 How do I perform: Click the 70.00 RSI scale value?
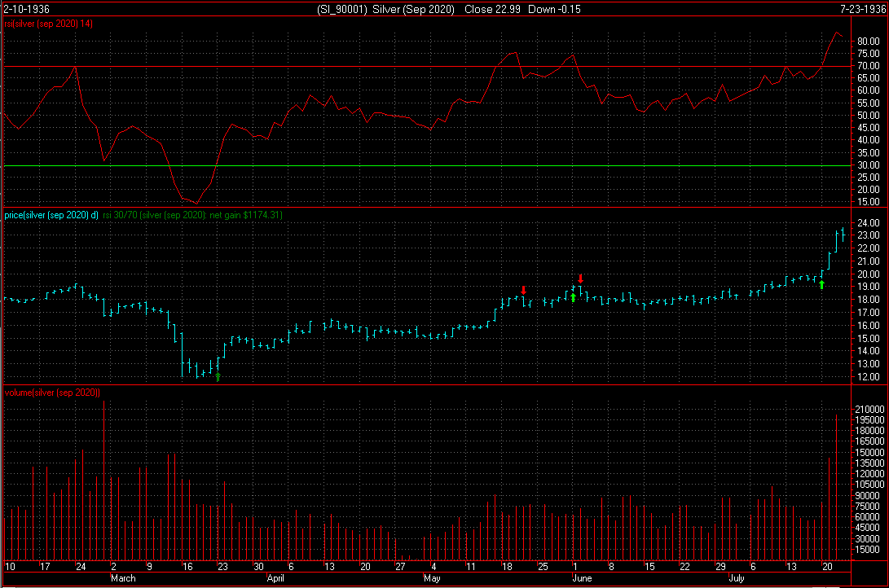pos(868,66)
